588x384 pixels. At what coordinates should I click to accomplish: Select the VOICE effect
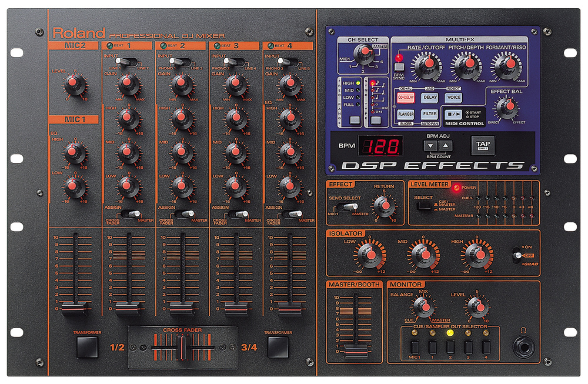point(455,97)
